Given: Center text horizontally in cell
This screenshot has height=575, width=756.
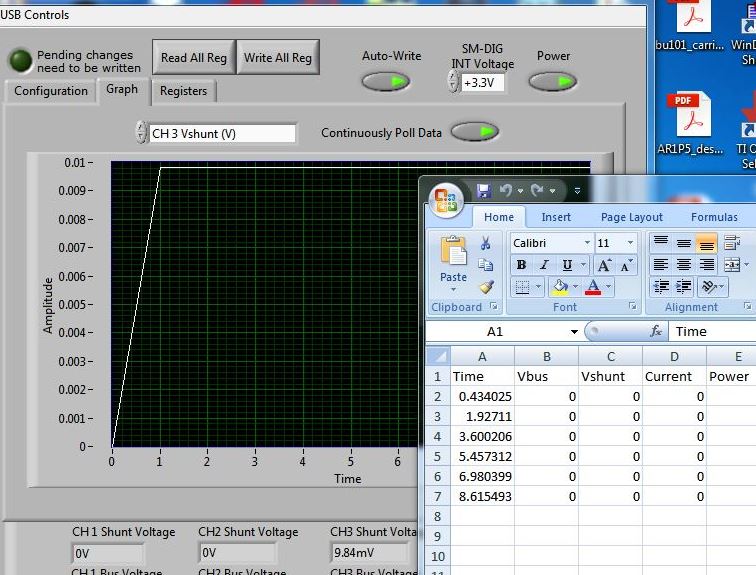Looking at the screenshot, I should pyautogui.click(x=683, y=265).
